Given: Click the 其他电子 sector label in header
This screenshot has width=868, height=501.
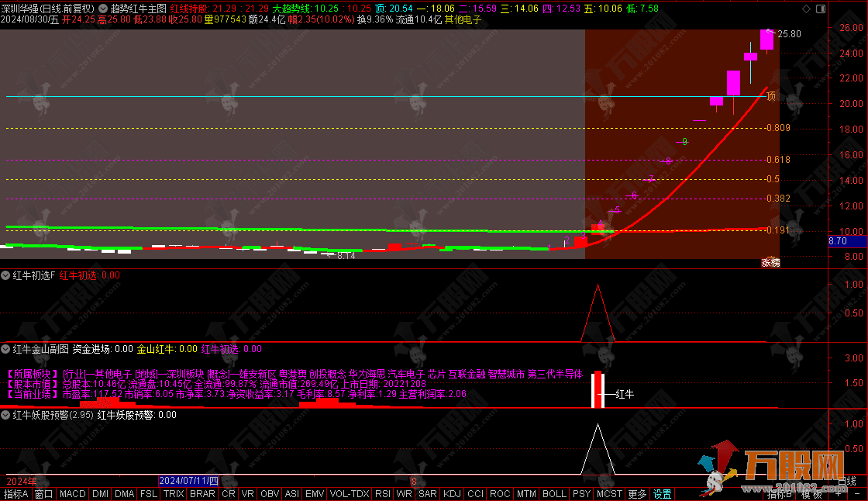Looking at the screenshot, I should click(463, 20).
